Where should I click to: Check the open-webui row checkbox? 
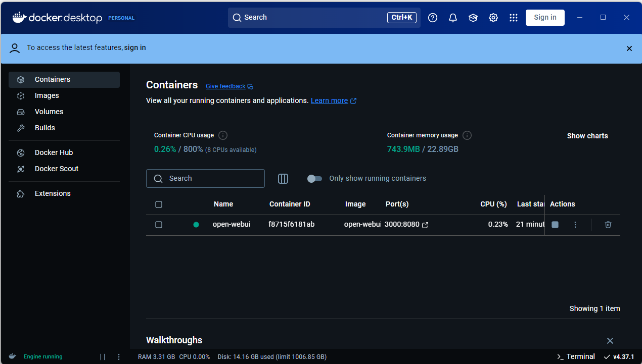159,225
